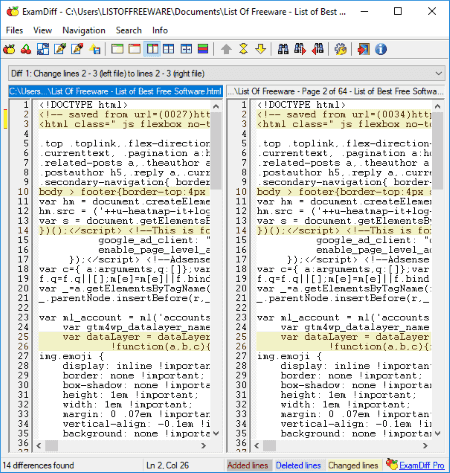This screenshot has width=450, height=473.
Task: Click the Edit second file icon
Action: pyautogui.click(x=77, y=49)
